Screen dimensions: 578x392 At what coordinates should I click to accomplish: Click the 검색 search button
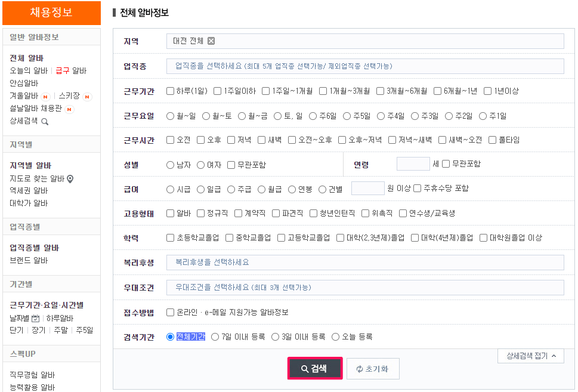tap(315, 368)
